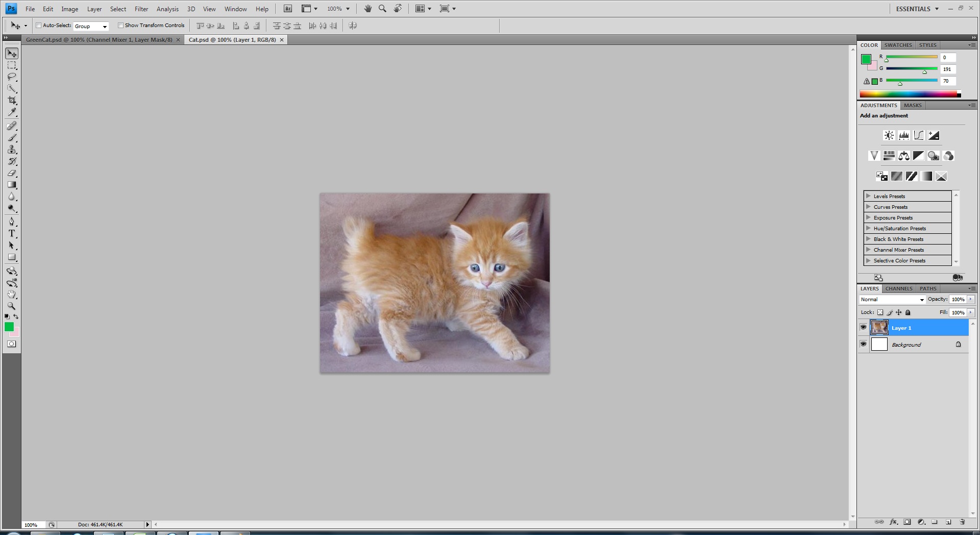Viewport: 980px width, 535px height.
Task: Hide the Background layer eye icon
Action: pos(863,344)
